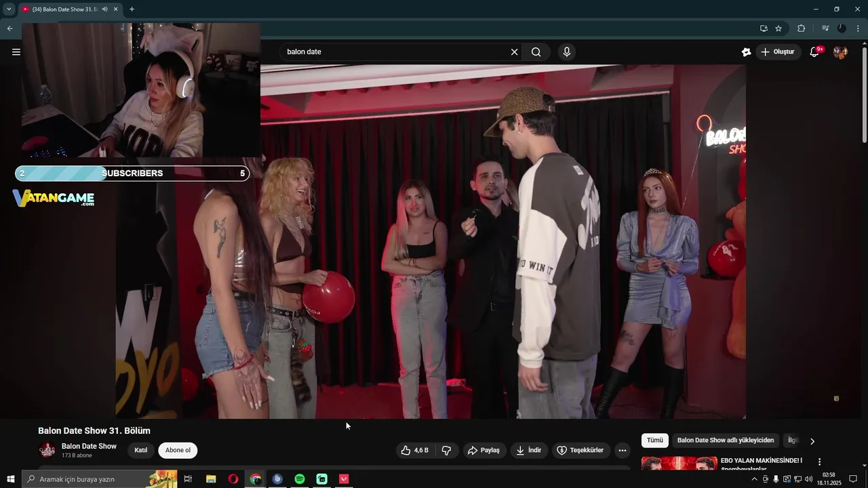The width and height of the screenshot is (868, 488).
Task: Select the Tümü chip
Action: point(655,441)
